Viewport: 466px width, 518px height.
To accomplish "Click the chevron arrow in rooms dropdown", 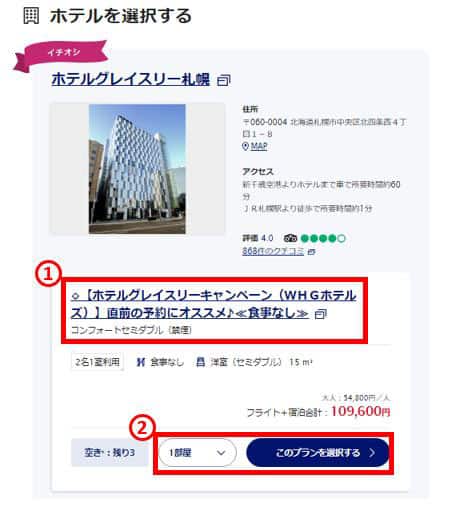I will coord(221,453).
